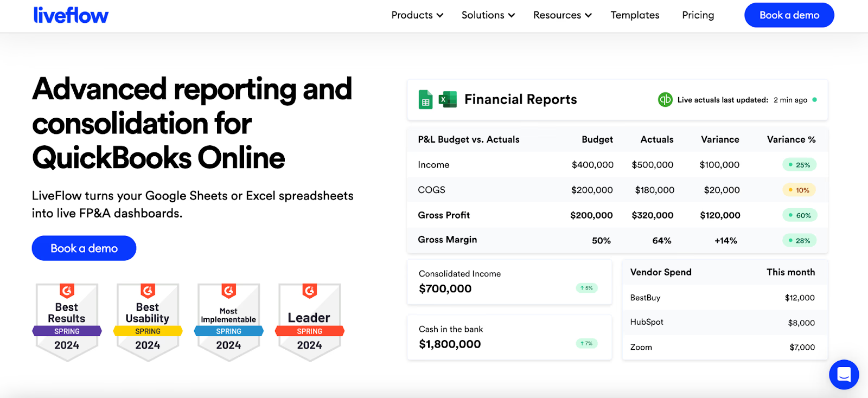Click the 25% variance pill for Income

click(x=799, y=165)
